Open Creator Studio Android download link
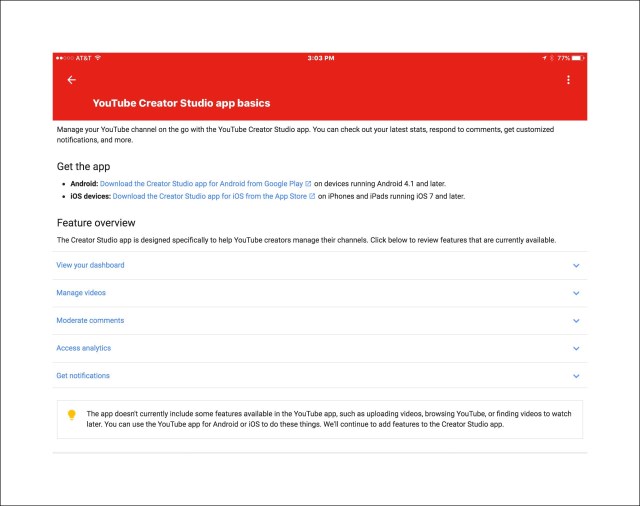This screenshot has height=506, width=640. tap(201, 184)
